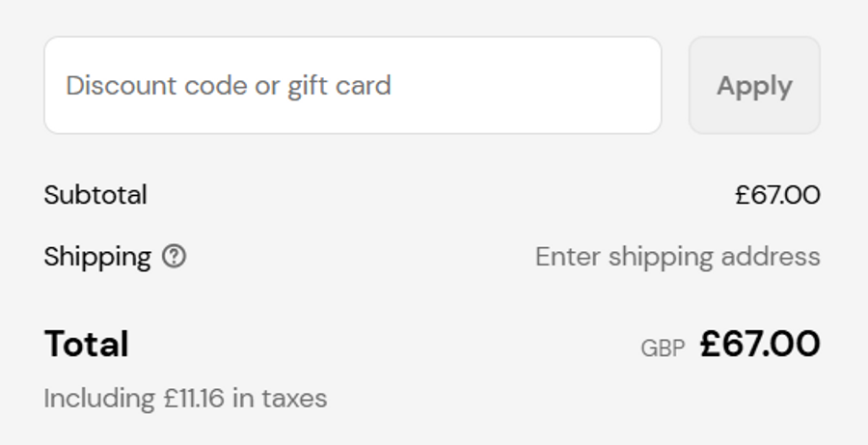
Task: Click the discount code or gift card field
Action: coord(352,85)
